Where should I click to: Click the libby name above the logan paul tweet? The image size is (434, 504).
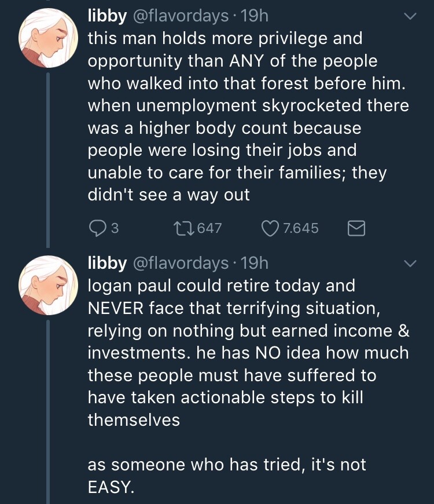coord(106,264)
